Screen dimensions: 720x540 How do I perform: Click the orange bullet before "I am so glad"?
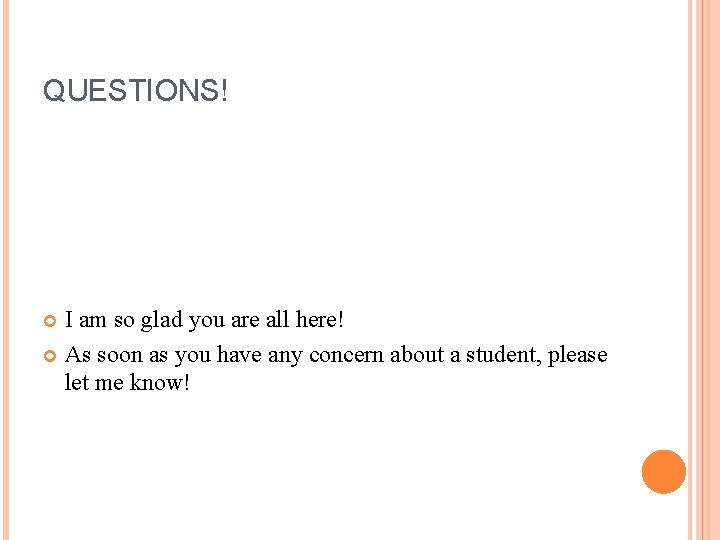coord(51,322)
